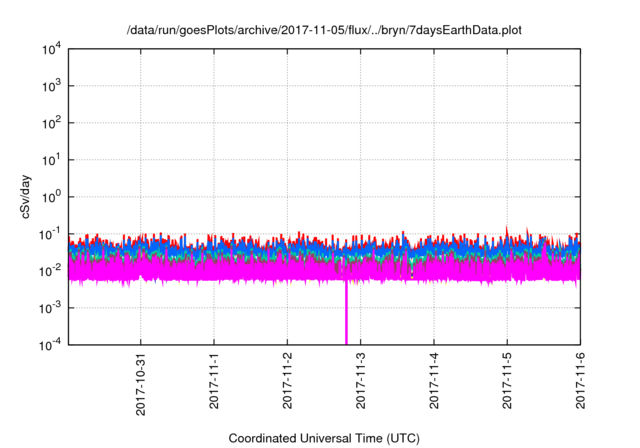Click the 10^3 y-axis tick label
The image size is (640, 448).
52,86
